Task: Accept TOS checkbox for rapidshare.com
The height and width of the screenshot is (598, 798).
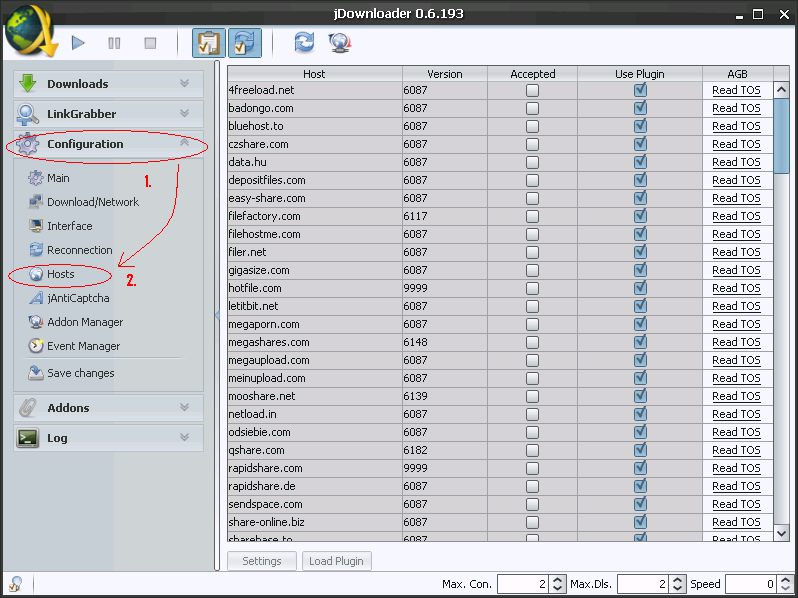Action: tap(532, 468)
